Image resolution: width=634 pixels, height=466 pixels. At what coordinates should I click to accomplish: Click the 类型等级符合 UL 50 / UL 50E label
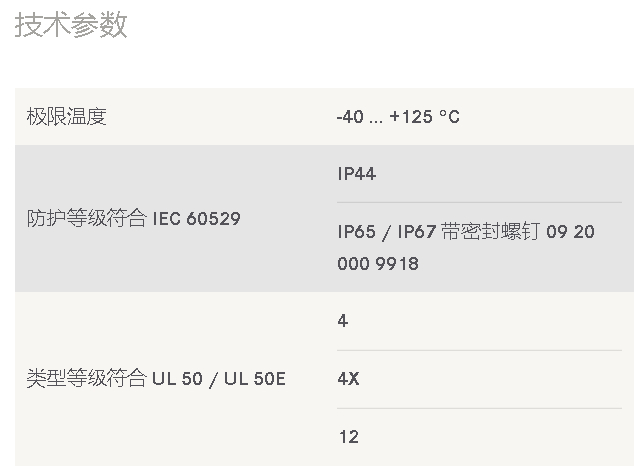tap(156, 379)
